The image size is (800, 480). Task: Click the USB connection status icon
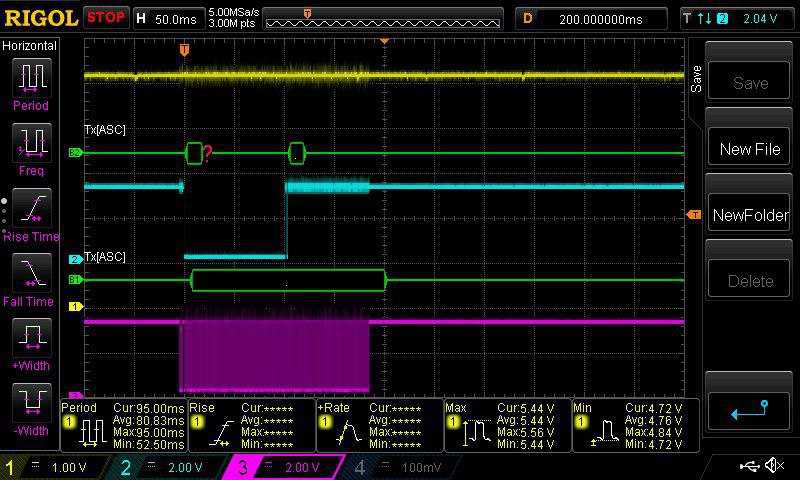point(749,465)
